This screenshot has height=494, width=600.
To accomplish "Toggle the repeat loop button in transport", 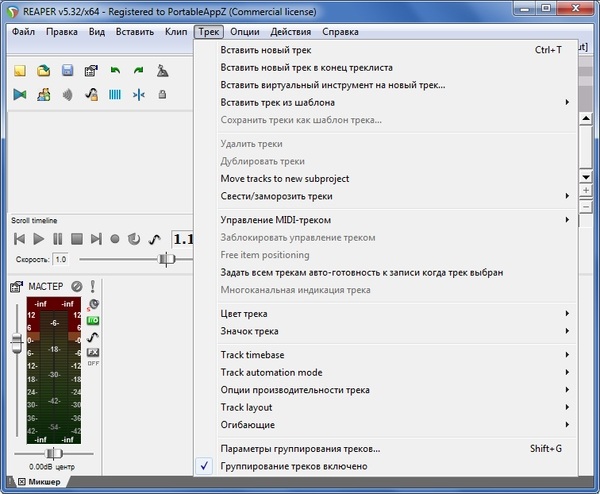I will [x=134, y=239].
